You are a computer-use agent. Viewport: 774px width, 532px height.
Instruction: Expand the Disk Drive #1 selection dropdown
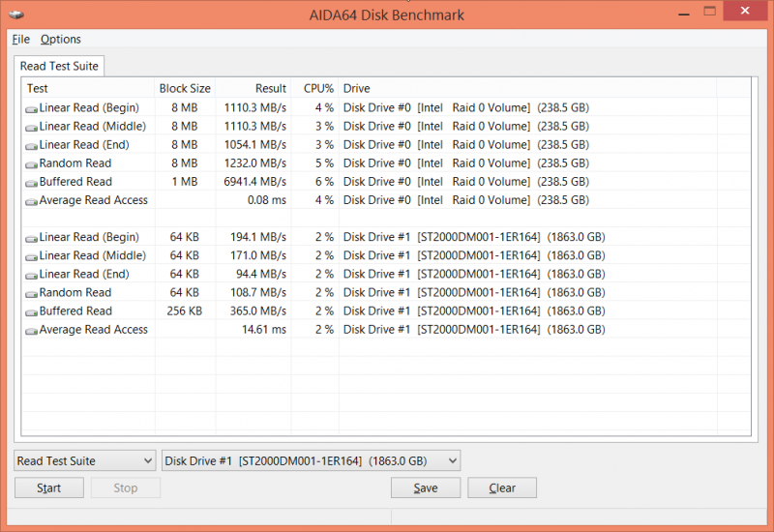coord(311,460)
